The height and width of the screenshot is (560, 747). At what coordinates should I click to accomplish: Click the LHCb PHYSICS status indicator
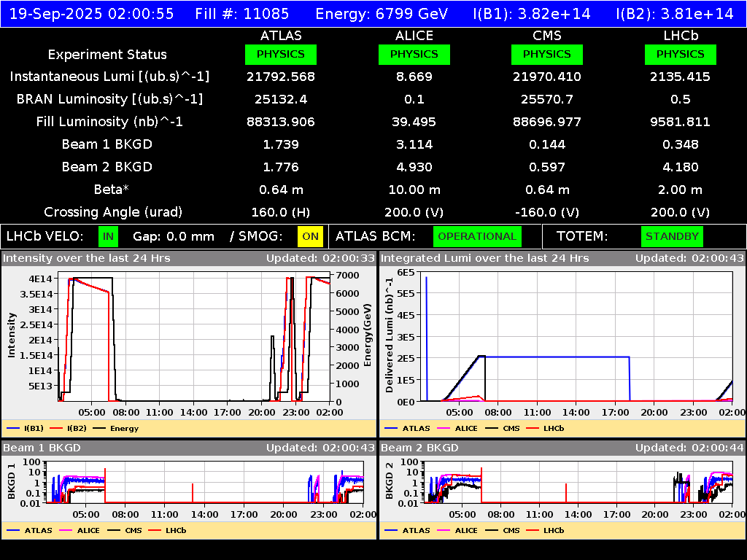[x=680, y=54]
